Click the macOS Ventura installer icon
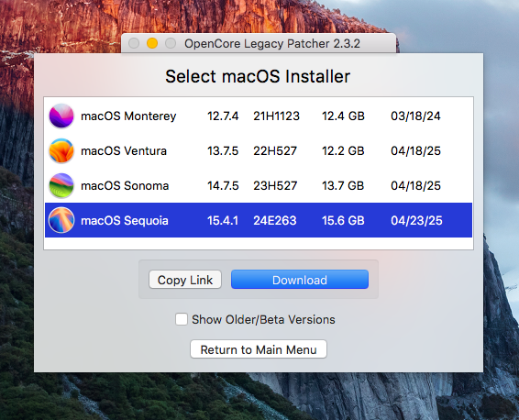519x420 pixels. tap(61, 150)
